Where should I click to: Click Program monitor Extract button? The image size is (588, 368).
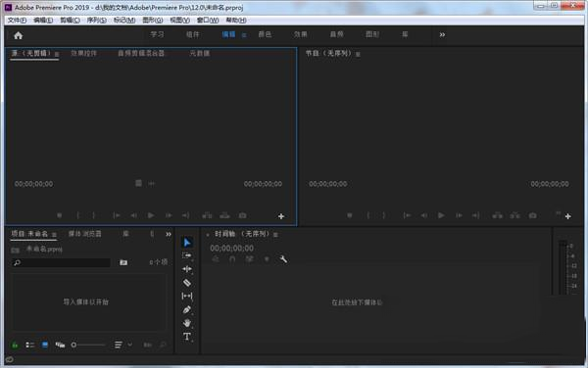(514, 215)
